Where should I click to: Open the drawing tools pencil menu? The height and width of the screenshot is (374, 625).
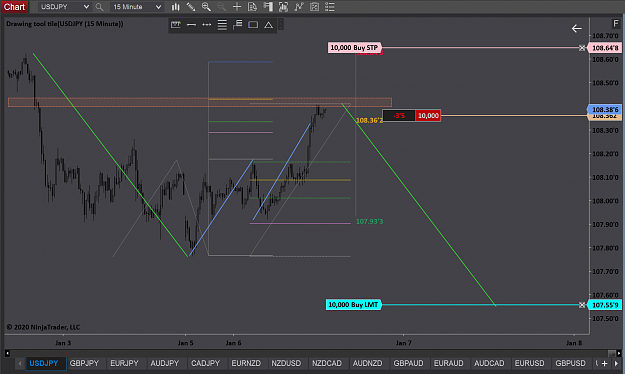[x=191, y=7]
